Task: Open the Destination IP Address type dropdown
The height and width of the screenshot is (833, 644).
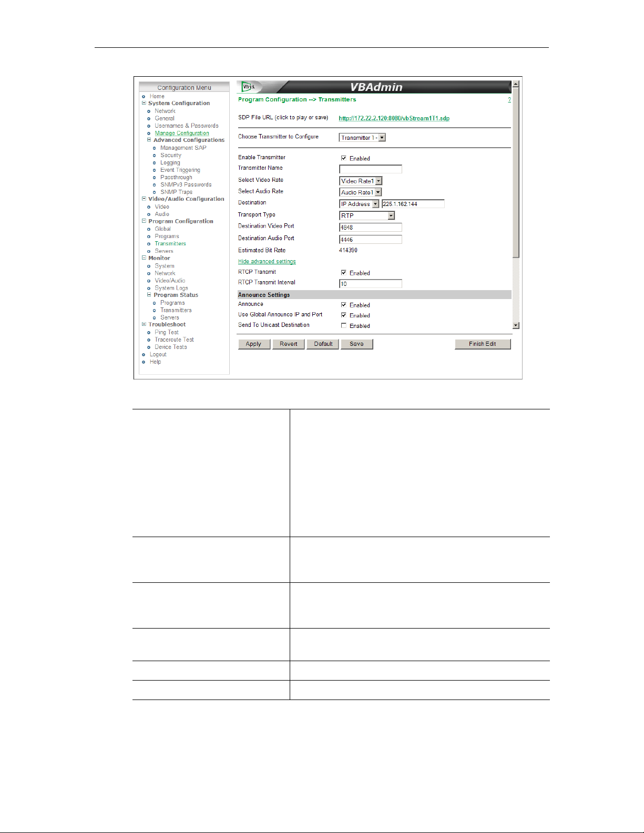Action: pyautogui.click(x=359, y=204)
